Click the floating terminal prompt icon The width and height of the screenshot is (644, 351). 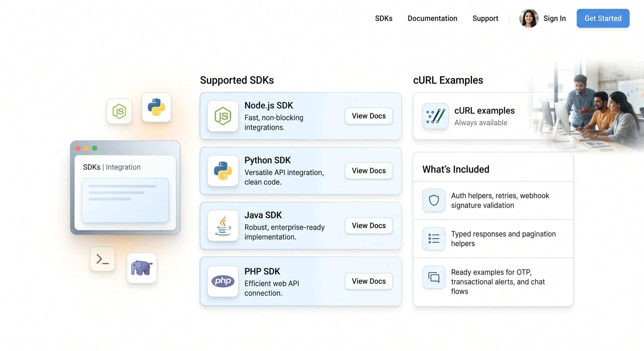click(102, 259)
